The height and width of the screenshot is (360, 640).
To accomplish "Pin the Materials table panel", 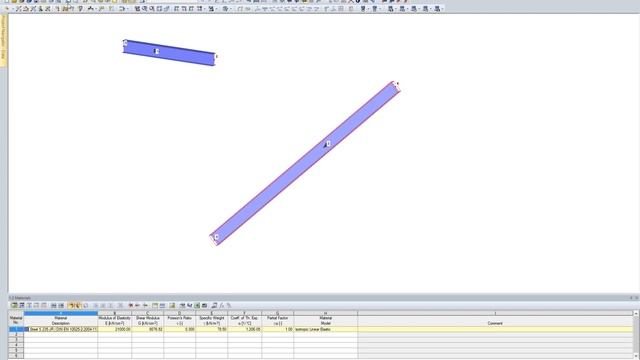I will pyautogui.click(x=631, y=298).
